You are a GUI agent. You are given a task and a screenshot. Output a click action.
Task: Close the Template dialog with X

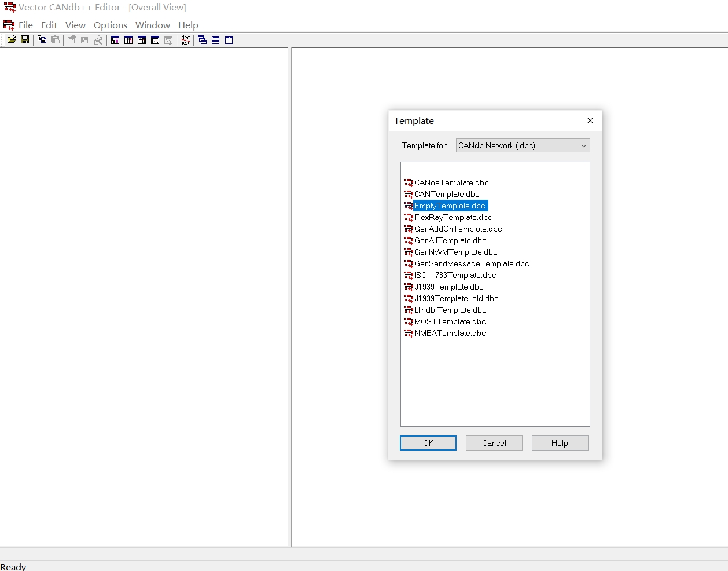pyautogui.click(x=590, y=120)
